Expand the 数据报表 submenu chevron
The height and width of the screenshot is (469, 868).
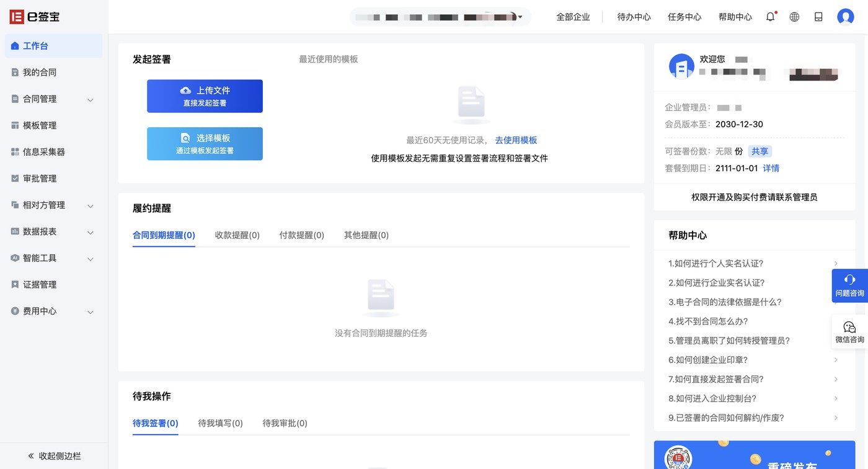[91, 233]
